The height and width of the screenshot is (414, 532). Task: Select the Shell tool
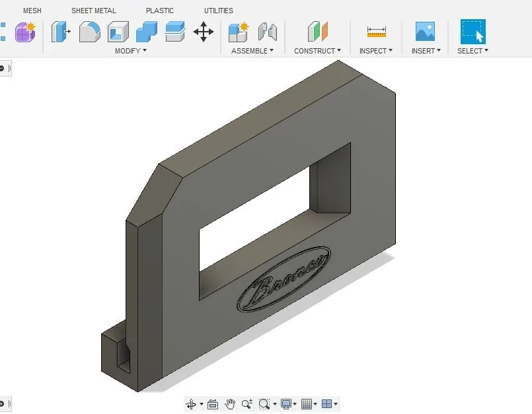pyautogui.click(x=118, y=31)
